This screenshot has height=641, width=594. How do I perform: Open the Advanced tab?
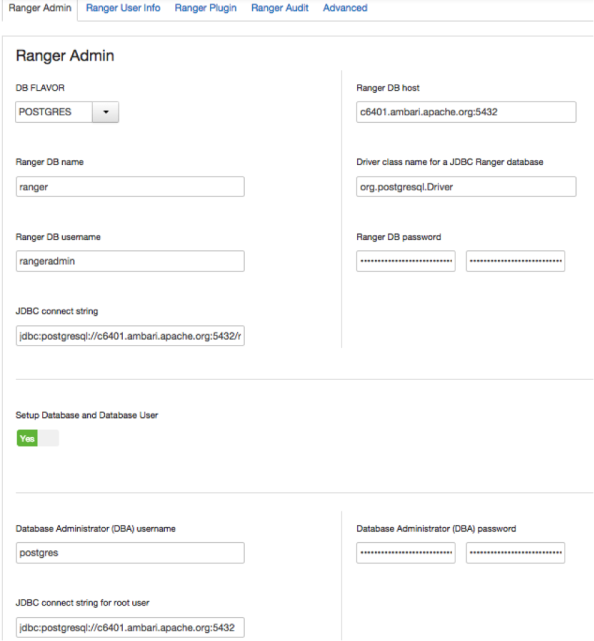tap(345, 8)
